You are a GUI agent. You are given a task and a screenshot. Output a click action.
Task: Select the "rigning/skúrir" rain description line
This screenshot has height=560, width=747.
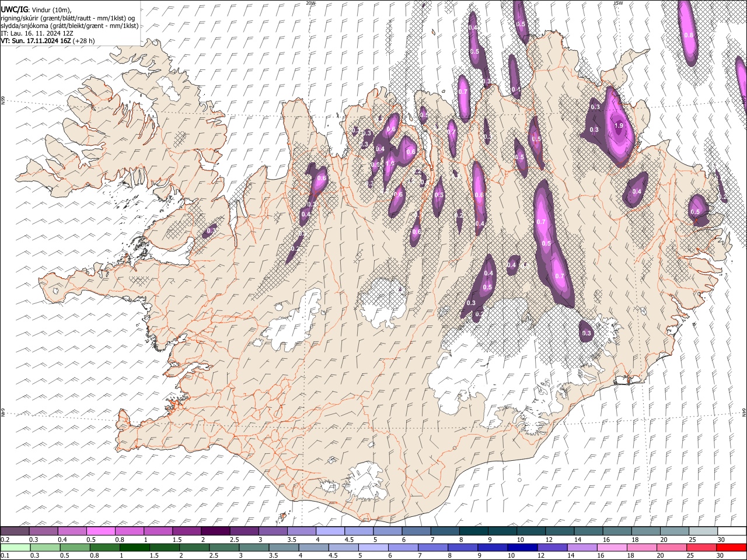coord(69,18)
